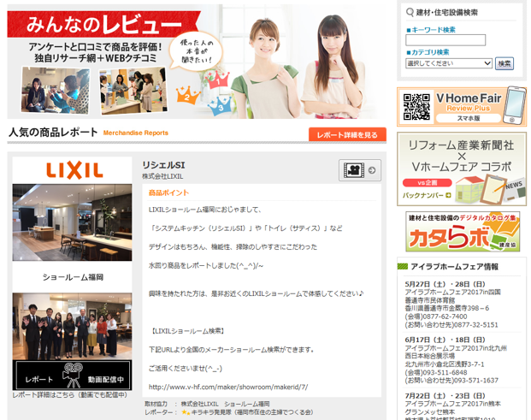The image size is (531, 420).
Task: Click the number 1 pink crown icon
Action: (218, 80)
